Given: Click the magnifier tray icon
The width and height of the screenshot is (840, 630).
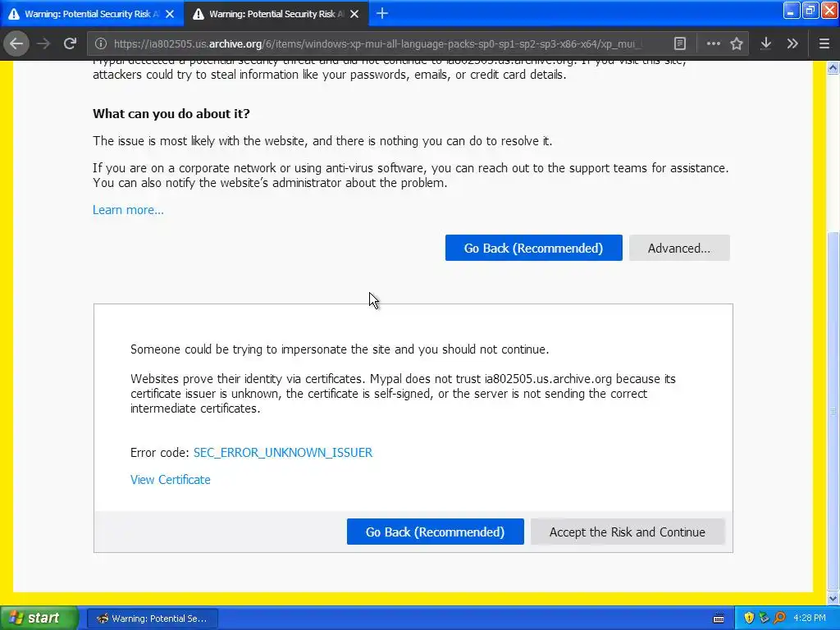Looking at the screenshot, I should (780, 619).
